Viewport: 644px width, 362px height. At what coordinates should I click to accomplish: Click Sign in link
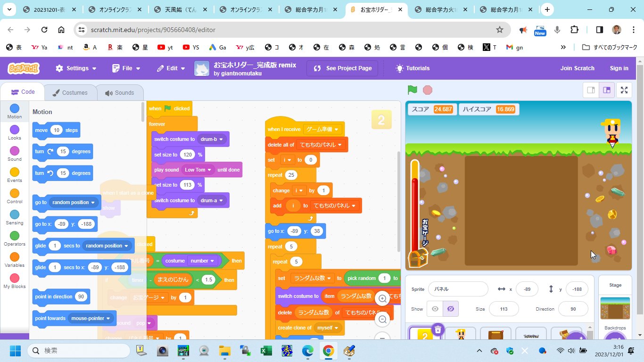(619, 68)
